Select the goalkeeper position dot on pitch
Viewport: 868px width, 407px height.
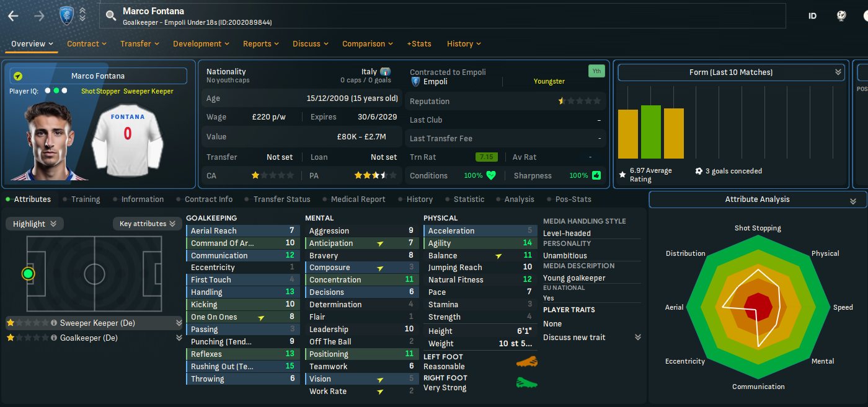(x=28, y=273)
